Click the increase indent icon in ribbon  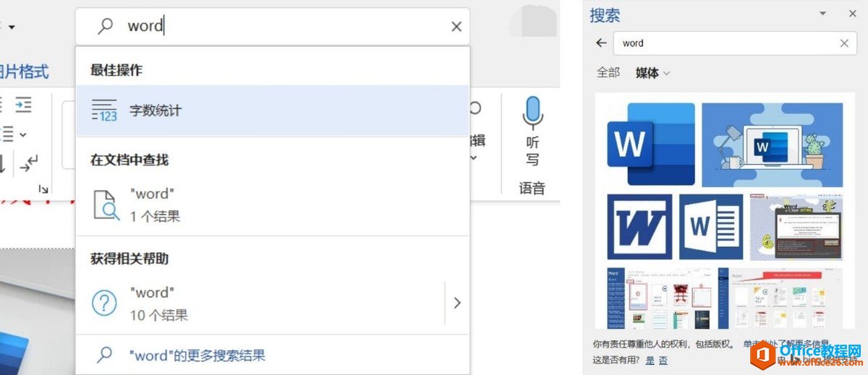(23, 105)
